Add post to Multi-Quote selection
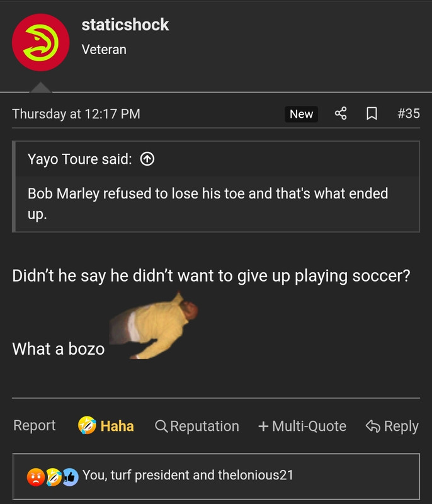The image size is (432, 504). pyautogui.click(x=302, y=427)
